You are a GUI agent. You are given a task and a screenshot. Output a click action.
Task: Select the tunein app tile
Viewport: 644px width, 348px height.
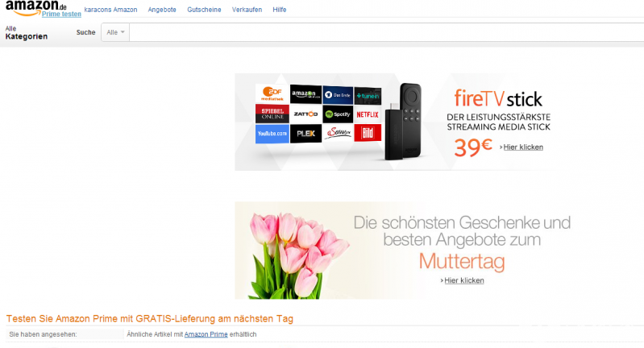(368, 96)
